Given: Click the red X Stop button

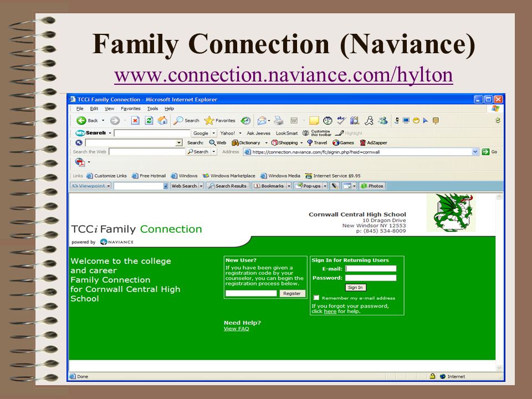Looking at the screenshot, I should click(x=135, y=120).
